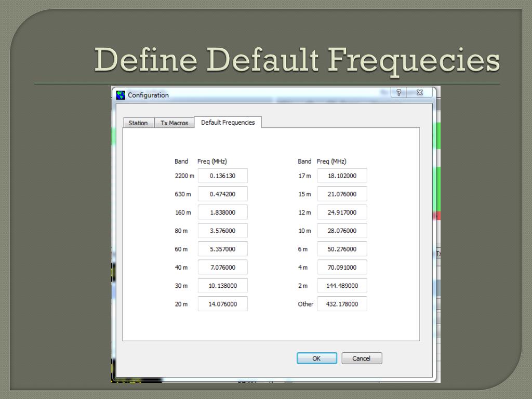Click the '630 m' band label
The height and width of the screenshot is (399, 532).
[183, 194]
